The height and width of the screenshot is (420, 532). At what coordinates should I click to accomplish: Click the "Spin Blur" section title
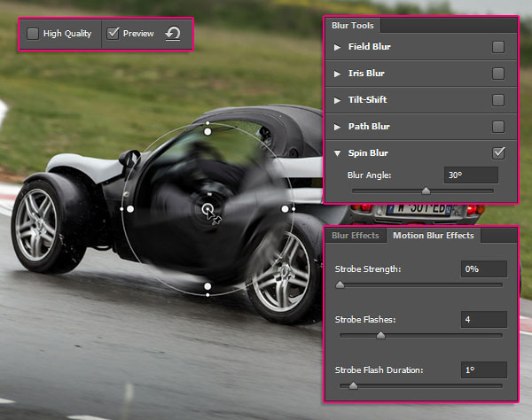[x=368, y=153]
